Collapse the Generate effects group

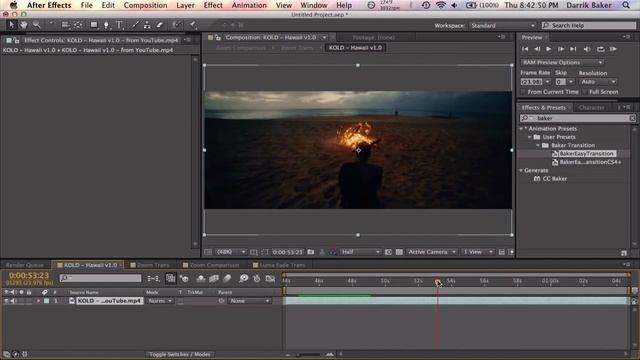click(x=521, y=170)
